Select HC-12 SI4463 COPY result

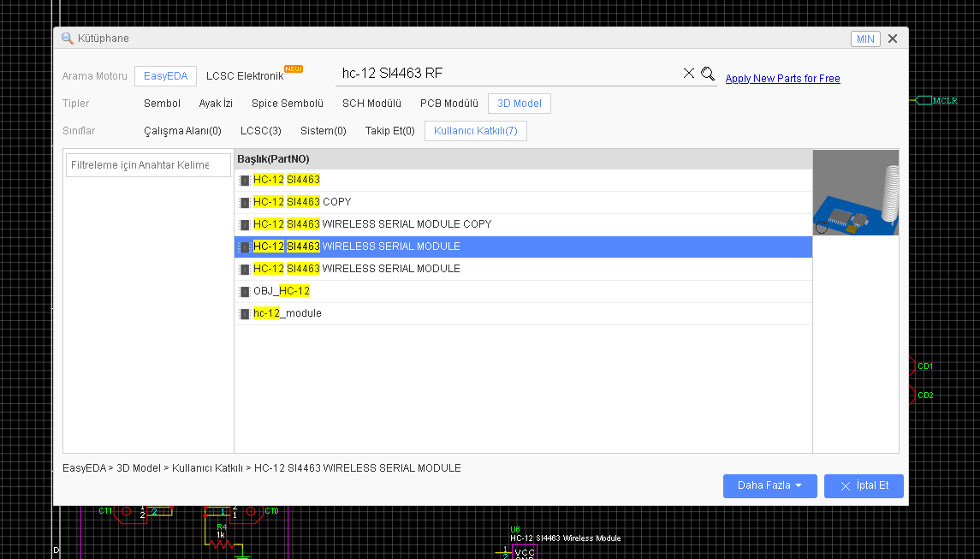pos(523,203)
